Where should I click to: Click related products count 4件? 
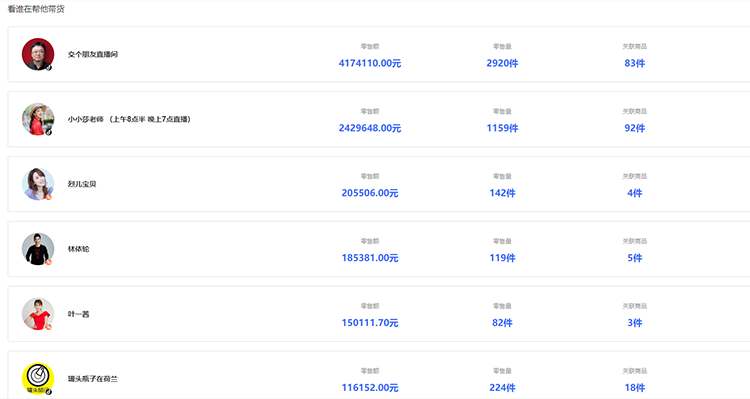635,193
